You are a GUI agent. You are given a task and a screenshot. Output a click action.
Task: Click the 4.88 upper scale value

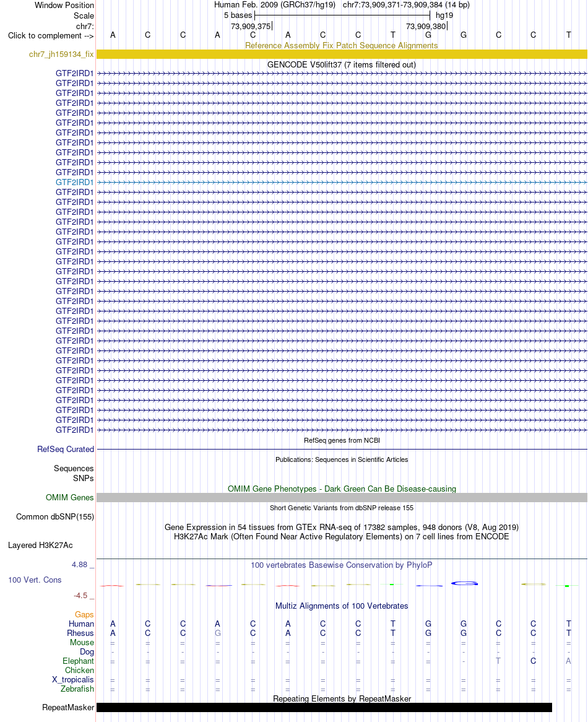[80, 565]
